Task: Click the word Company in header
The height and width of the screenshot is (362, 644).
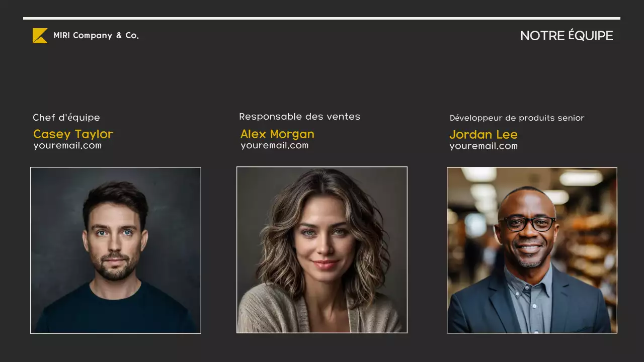Action: pyautogui.click(x=93, y=36)
